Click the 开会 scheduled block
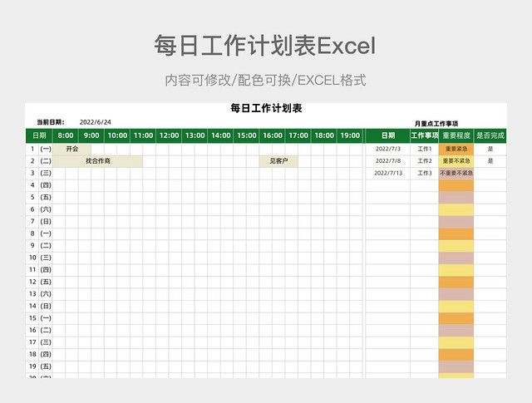Screen dimensions: 532x403 click(x=72, y=149)
